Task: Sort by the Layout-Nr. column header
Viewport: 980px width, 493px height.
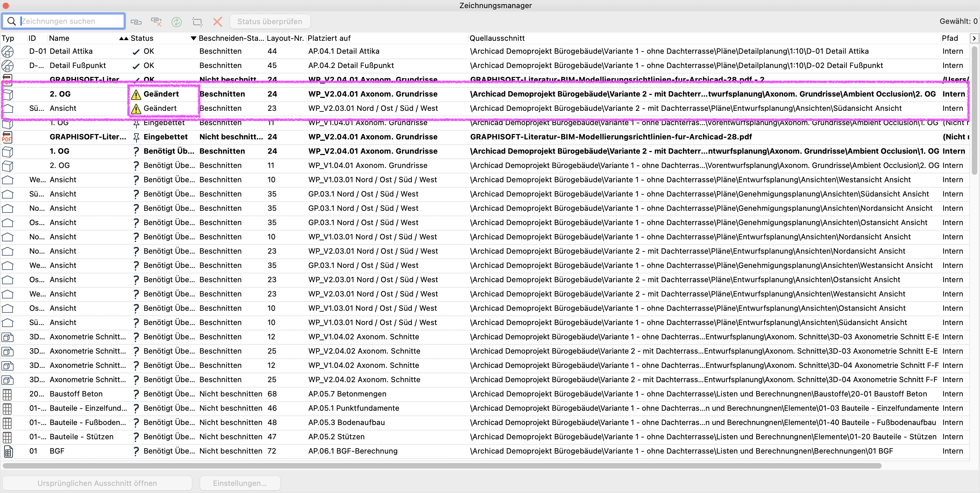Action: tap(285, 38)
